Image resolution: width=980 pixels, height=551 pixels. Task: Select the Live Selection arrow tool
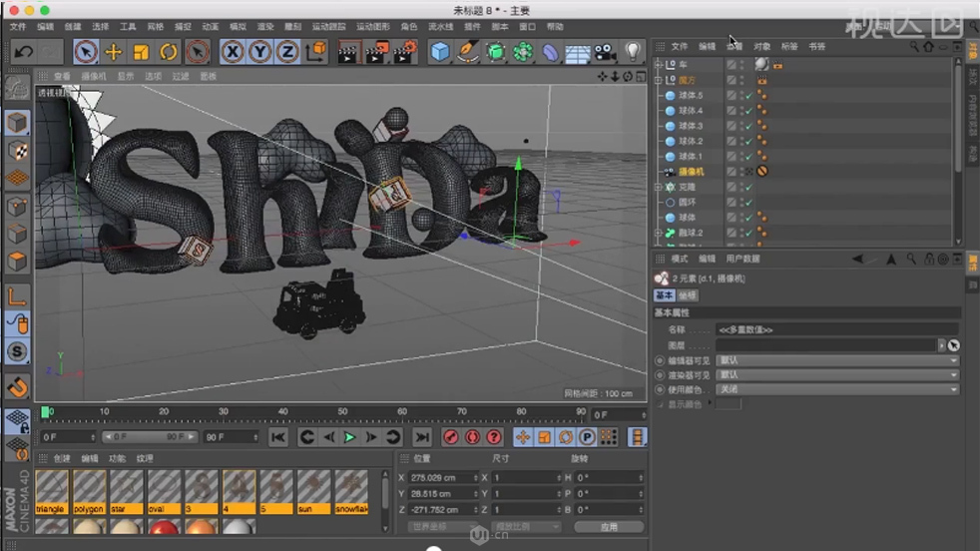pos(86,51)
